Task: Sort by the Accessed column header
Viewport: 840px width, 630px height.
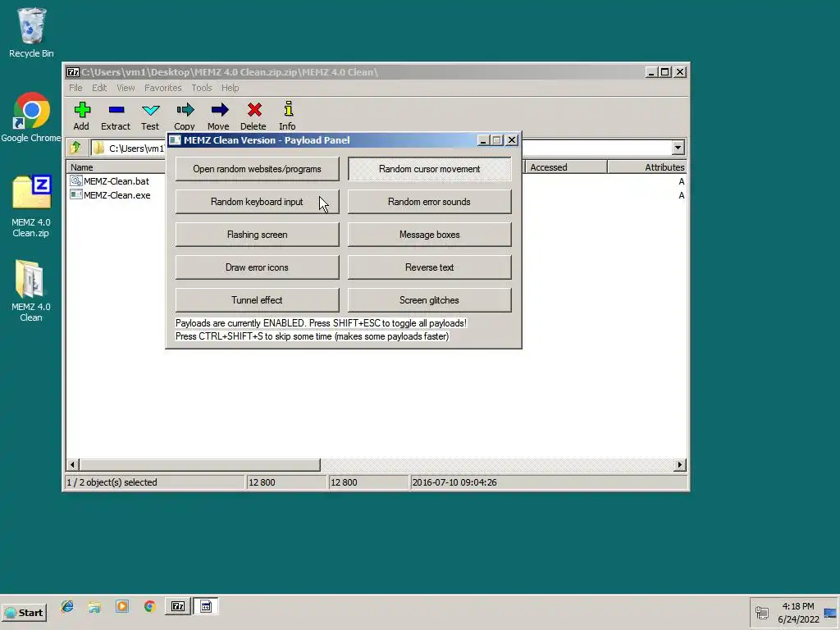Action: (565, 167)
